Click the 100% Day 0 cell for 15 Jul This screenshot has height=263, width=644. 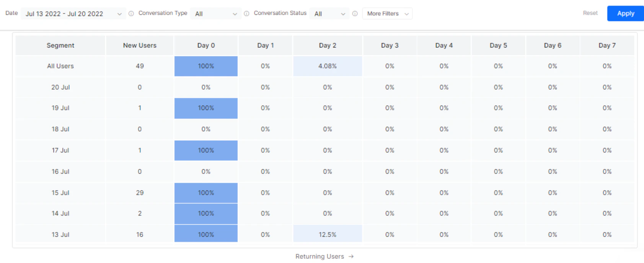click(x=206, y=193)
